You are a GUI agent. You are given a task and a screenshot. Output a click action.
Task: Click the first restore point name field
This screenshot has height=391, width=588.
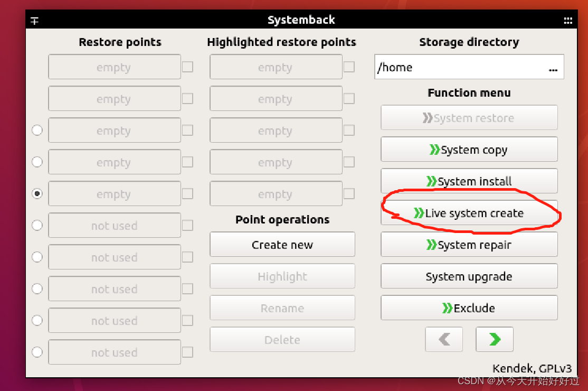pyautogui.click(x=115, y=67)
